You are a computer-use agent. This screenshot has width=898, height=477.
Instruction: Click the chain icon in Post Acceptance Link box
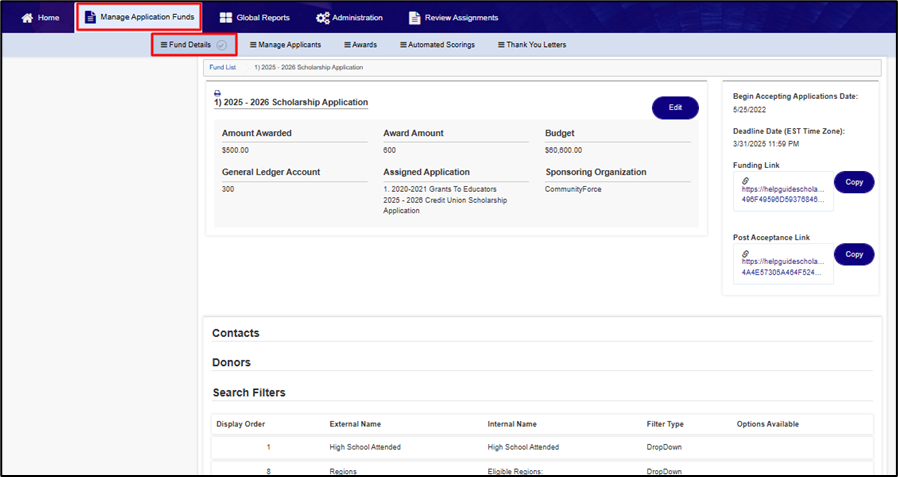click(745, 253)
